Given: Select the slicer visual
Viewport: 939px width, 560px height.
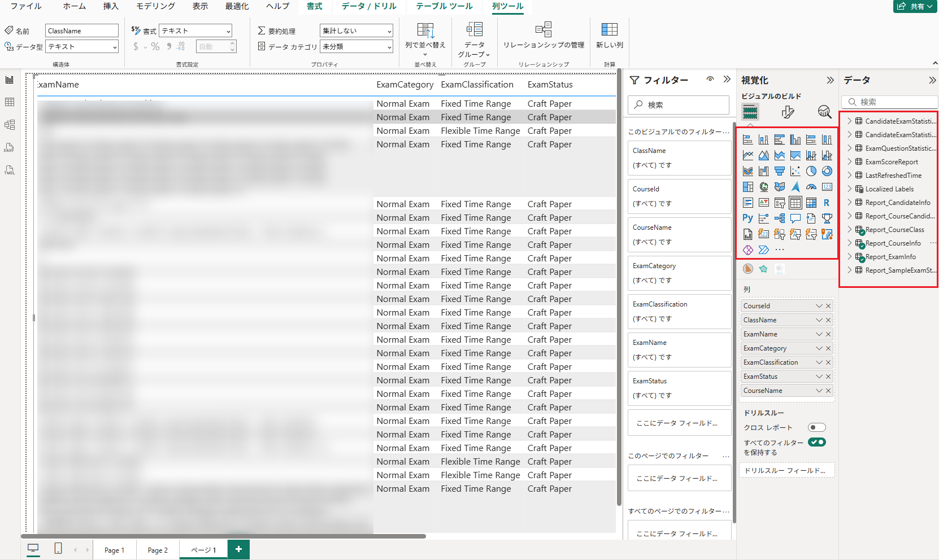Looking at the screenshot, I should pos(779,202).
